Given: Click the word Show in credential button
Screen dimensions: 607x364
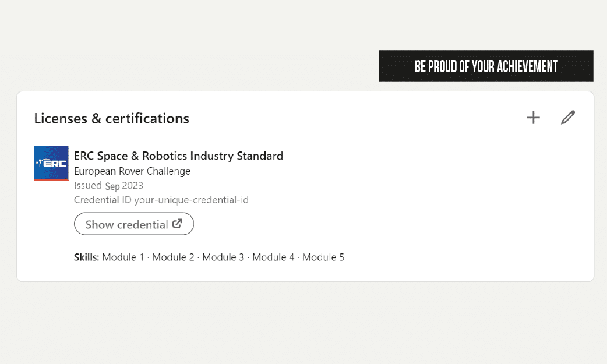Looking at the screenshot, I should (100, 225).
